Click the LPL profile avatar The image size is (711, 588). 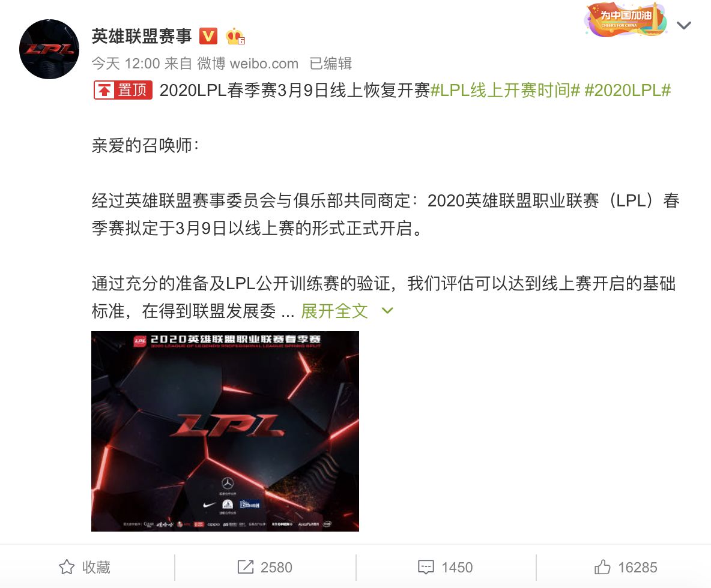pos(49,49)
